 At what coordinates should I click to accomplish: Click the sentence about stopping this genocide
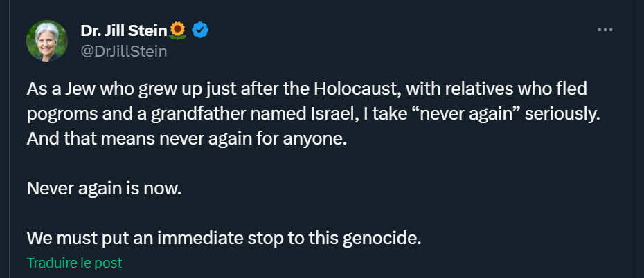pyautogui.click(x=224, y=239)
